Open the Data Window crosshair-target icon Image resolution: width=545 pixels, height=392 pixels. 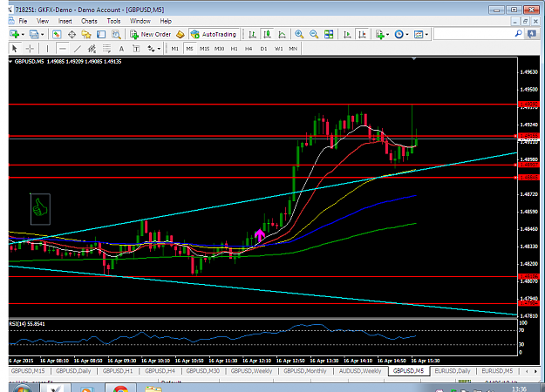[x=72, y=34]
